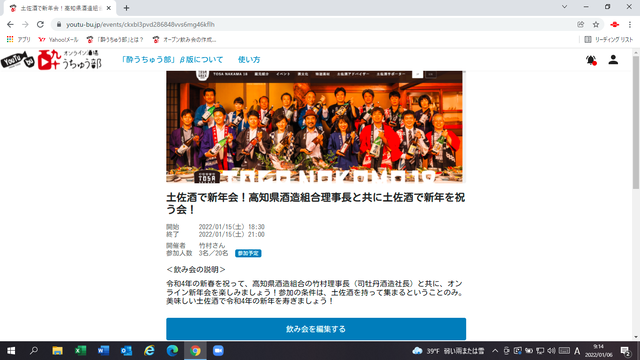The width and height of the screenshot is (640, 360).
Task: Click the participant count 3名／20名
Action: (x=213, y=253)
